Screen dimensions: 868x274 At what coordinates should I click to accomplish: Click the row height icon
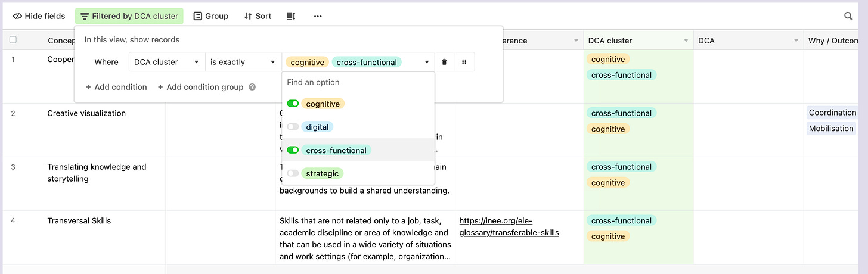[291, 16]
